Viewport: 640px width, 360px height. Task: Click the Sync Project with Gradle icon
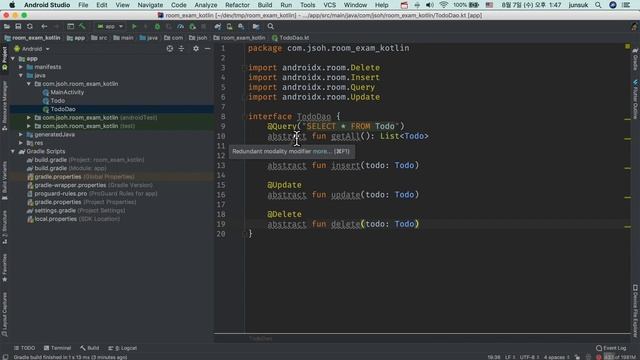coord(218,27)
